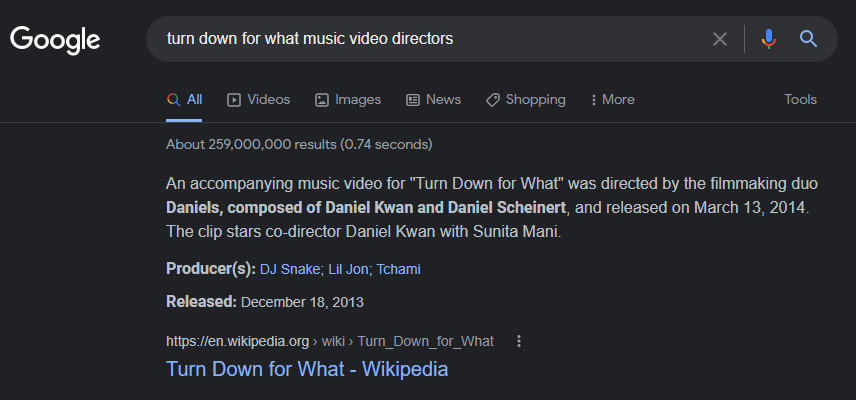Click snippet sentence mentioning Sunita Mani
This screenshot has height=400, width=856.
[364, 232]
